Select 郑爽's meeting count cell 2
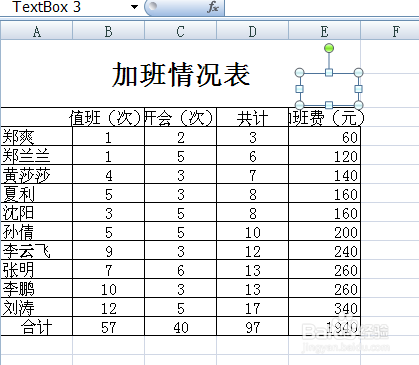The width and height of the screenshot is (419, 365). (180, 136)
